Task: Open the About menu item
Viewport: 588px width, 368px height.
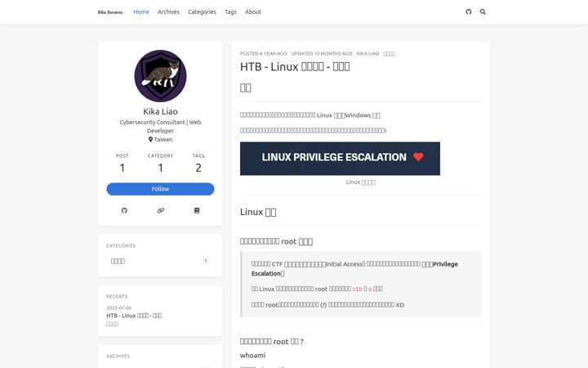Action: coord(253,11)
